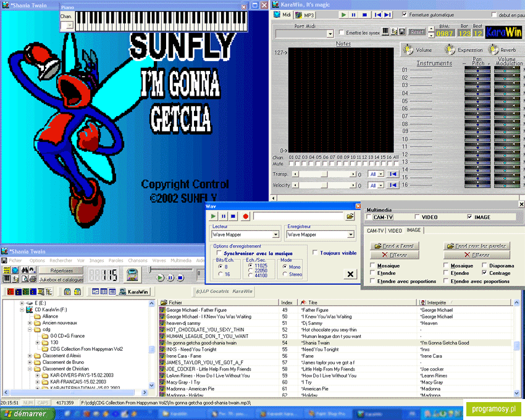Switch to the VIDEO tab in Multimedia panel

coord(395,231)
